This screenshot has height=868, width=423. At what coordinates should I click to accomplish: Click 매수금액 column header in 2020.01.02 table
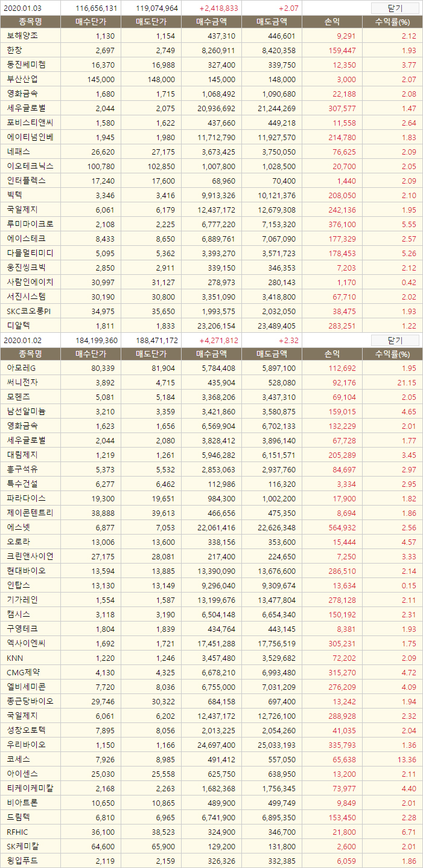pos(211,354)
